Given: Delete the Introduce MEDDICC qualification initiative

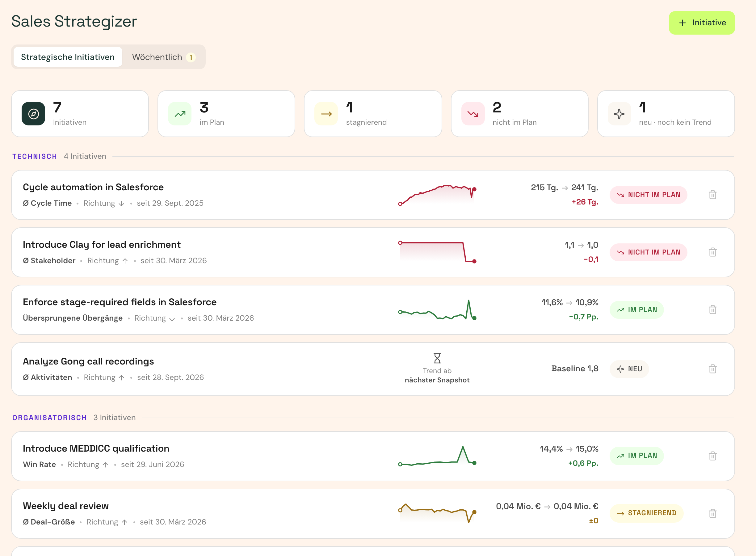Looking at the screenshot, I should pos(712,456).
